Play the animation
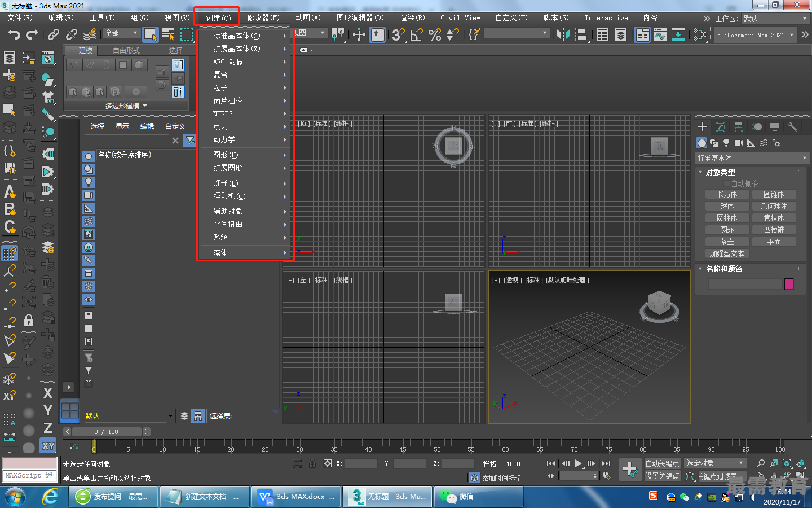812x508 pixels. 578,463
